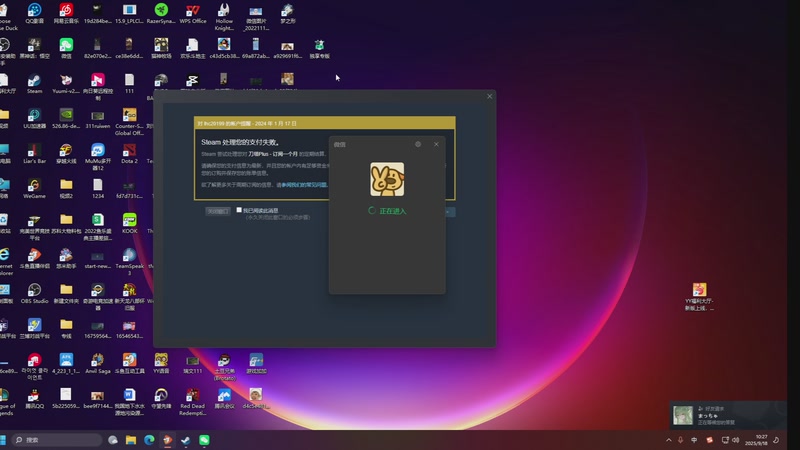The image size is (800, 450).
Task: Open the settings gear in the WeChat login window
Action: 418,144
